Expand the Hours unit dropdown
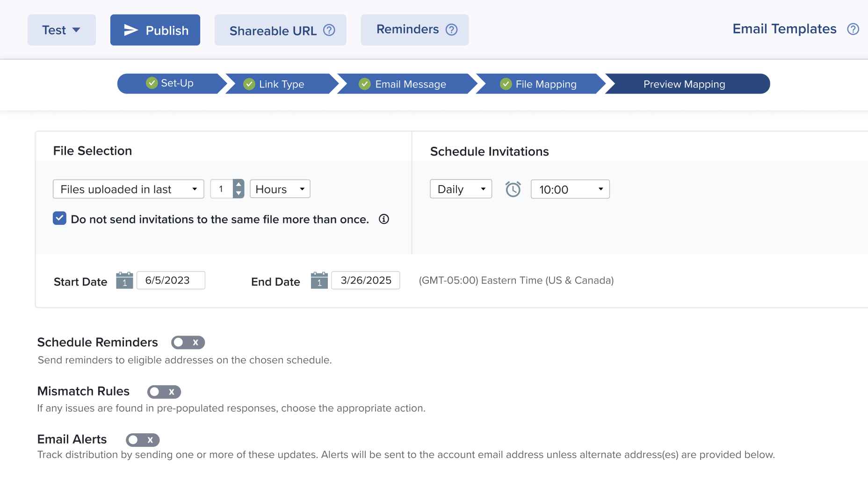Image resolution: width=868 pixels, height=487 pixels. (x=280, y=189)
